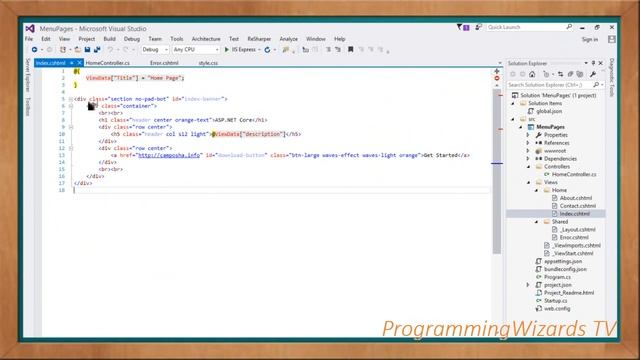Viewport: 640px width, 360px height.
Task: Open the Architecture menu
Action: (206, 39)
